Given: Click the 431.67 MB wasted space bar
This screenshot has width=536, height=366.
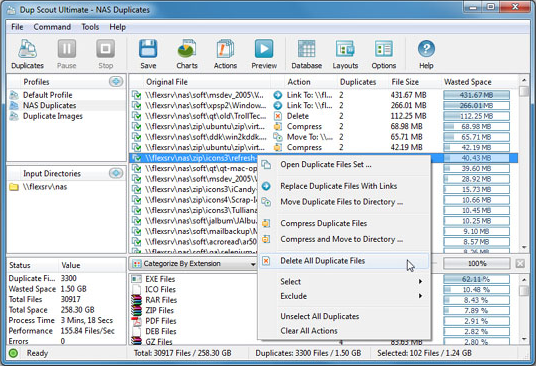Looking at the screenshot, I should pos(477,95).
